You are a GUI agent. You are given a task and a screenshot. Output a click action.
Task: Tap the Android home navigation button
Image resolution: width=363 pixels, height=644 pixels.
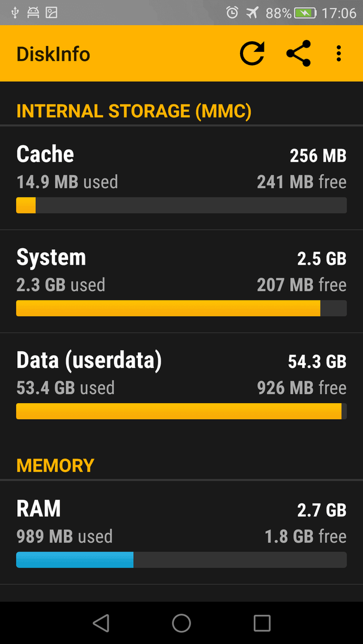pyautogui.click(x=181, y=623)
